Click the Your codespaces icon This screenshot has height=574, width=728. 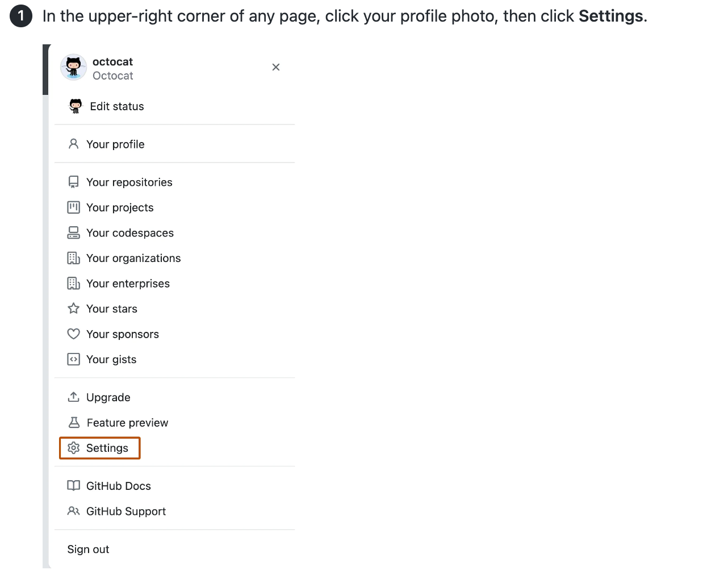(x=74, y=232)
